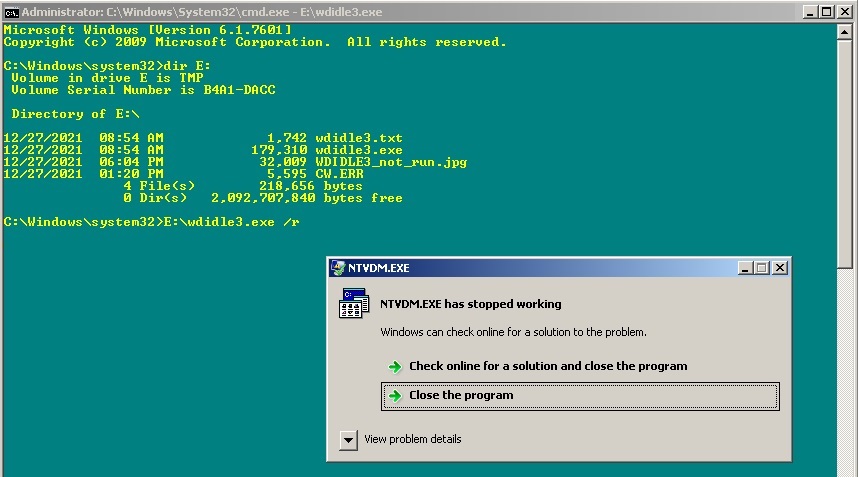The width and height of the screenshot is (858, 477).
Task: Click the NTVDM application icon in the dialog
Action: coord(353,304)
